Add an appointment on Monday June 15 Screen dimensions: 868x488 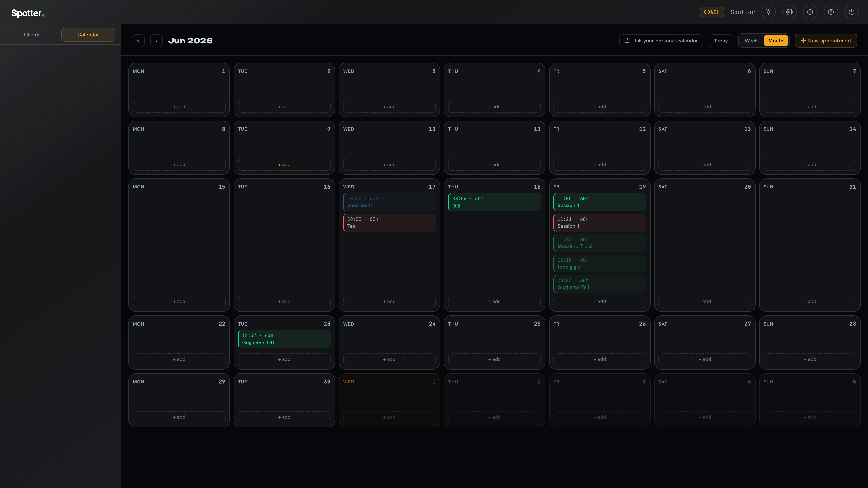tap(179, 301)
